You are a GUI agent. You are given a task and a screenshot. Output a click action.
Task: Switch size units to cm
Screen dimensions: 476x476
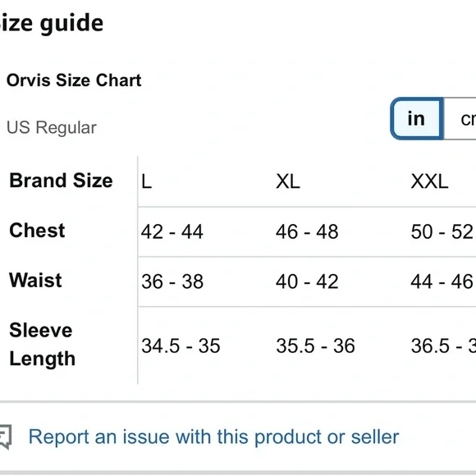click(x=460, y=119)
